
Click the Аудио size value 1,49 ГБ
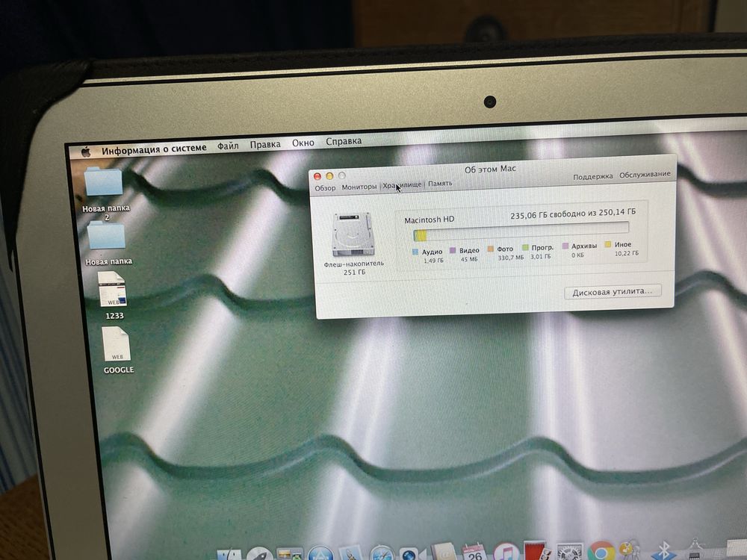(433, 261)
